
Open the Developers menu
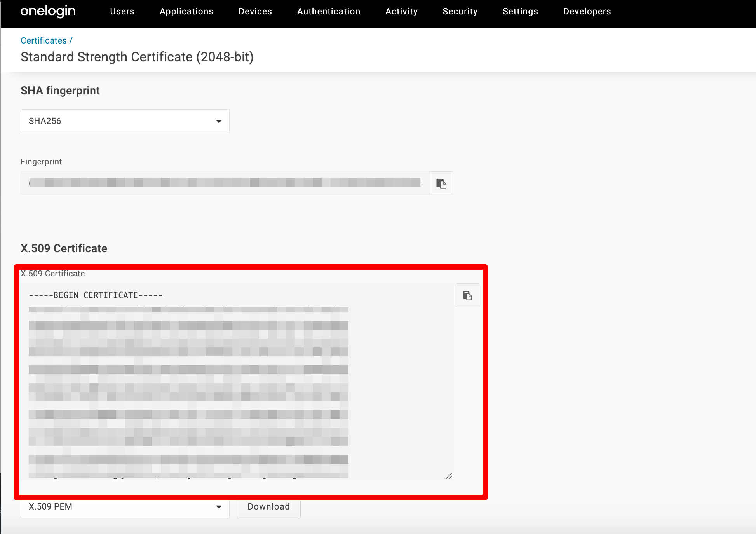587,12
